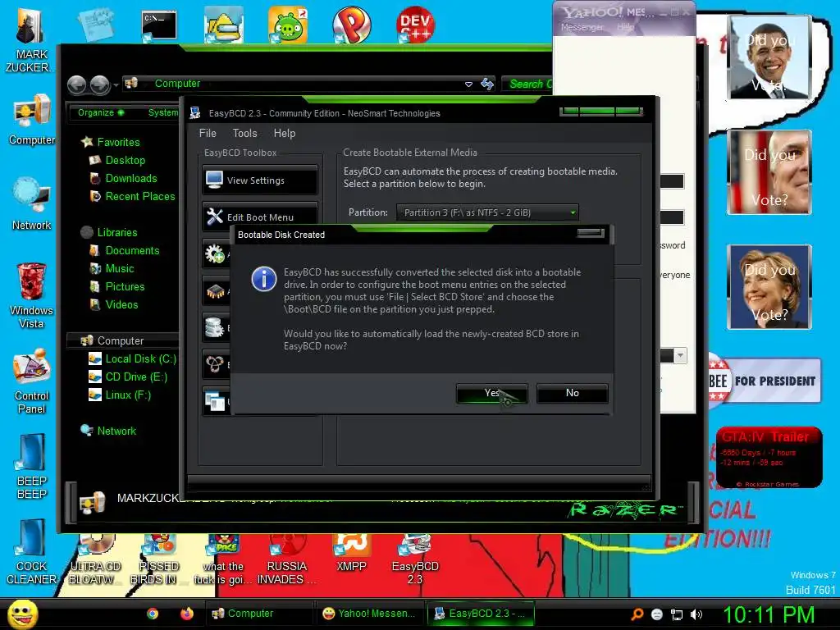840x630 pixels.
Task: Switch to the Computer taskbar window
Action: [259, 614]
